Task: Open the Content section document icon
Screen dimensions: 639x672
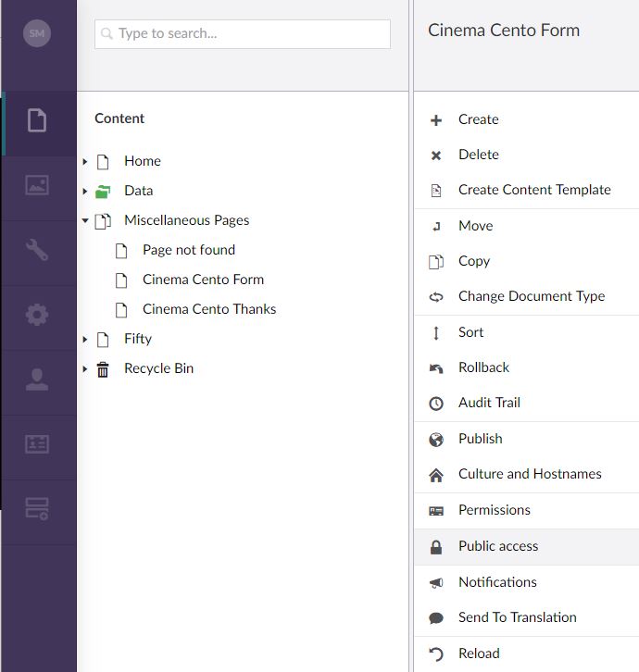Action: [37, 120]
